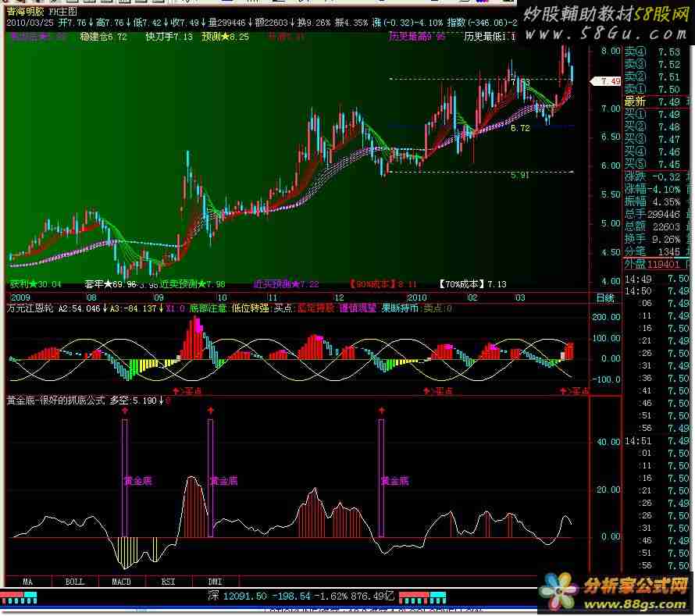Image resolution: width=695 pixels, height=616 pixels.
Task: Click the 快刀手7.13 indicator value
Action: pos(169,37)
